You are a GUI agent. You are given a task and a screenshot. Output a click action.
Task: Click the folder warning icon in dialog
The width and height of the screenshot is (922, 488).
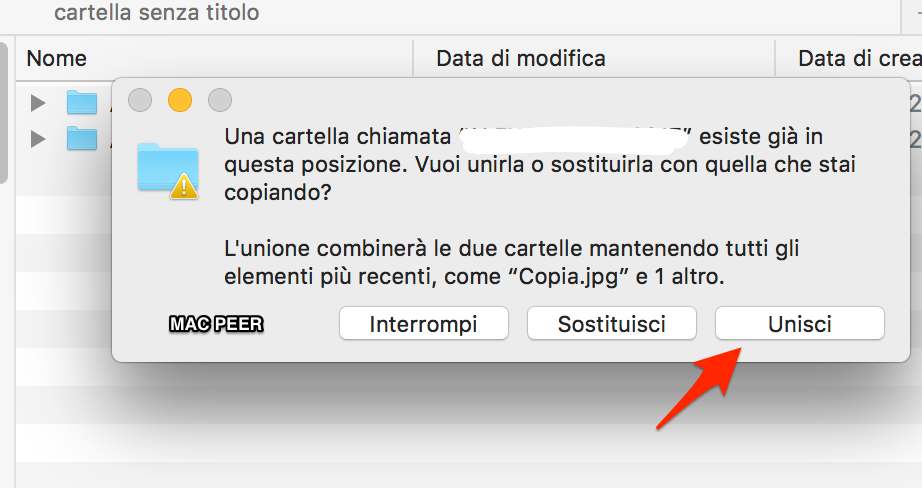click(168, 171)
